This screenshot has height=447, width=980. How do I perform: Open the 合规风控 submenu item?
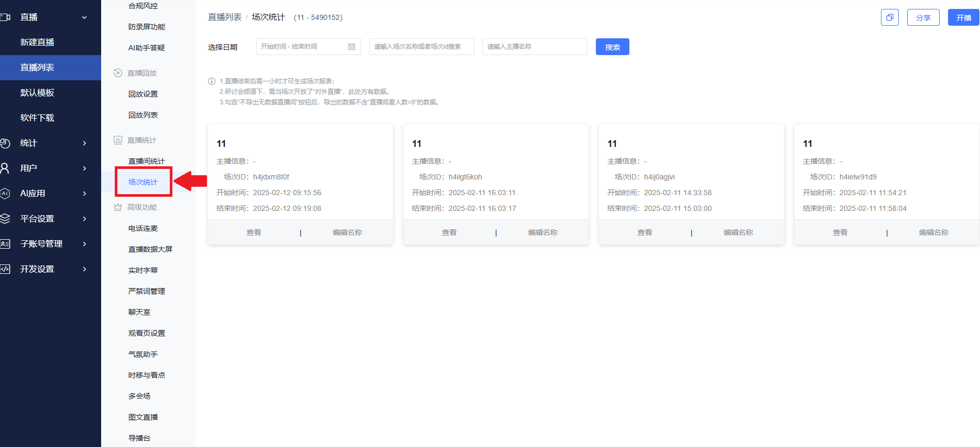(x=143, y=6)
